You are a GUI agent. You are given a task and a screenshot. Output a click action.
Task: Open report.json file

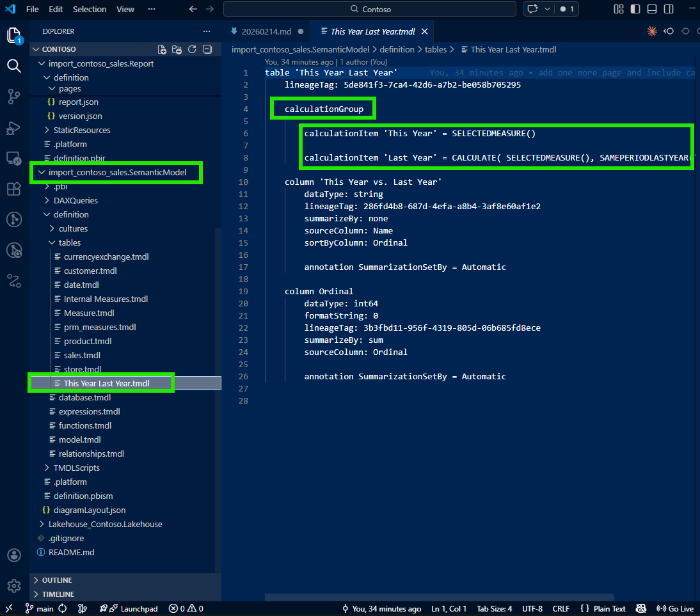tap(79, 102)
